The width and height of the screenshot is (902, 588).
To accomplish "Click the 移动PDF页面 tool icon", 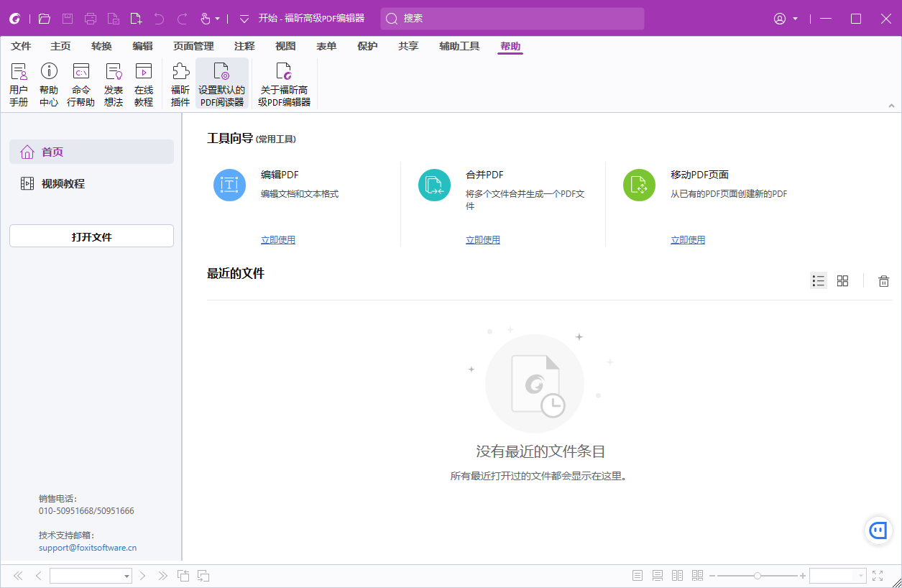I will point(639,185).
